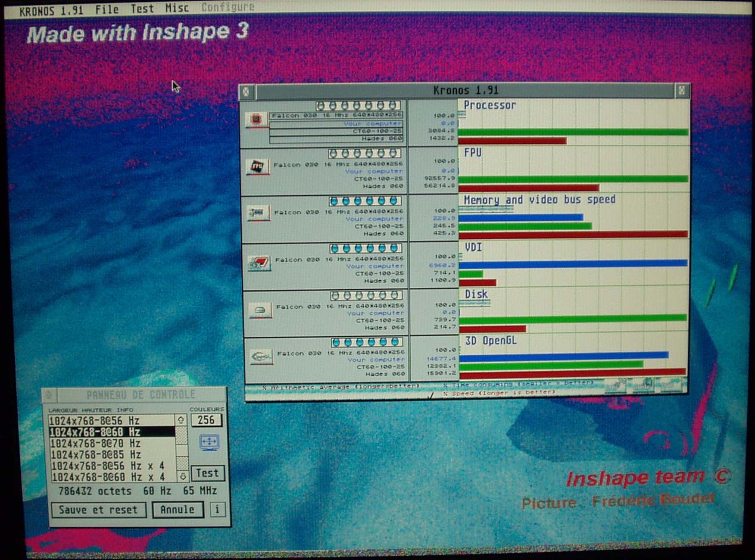Toggle first indicator light in Processor row
The height and width of the screenshot is (560, 755).
tap(322, 105)
